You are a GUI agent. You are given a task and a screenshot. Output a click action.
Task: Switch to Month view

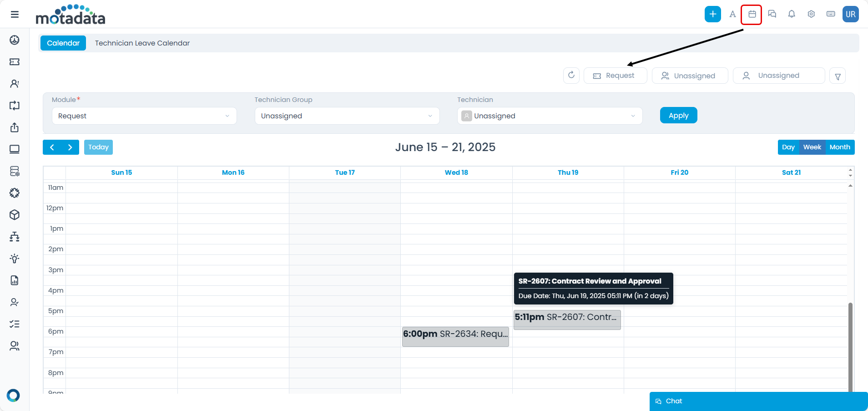tap(839, 147)
